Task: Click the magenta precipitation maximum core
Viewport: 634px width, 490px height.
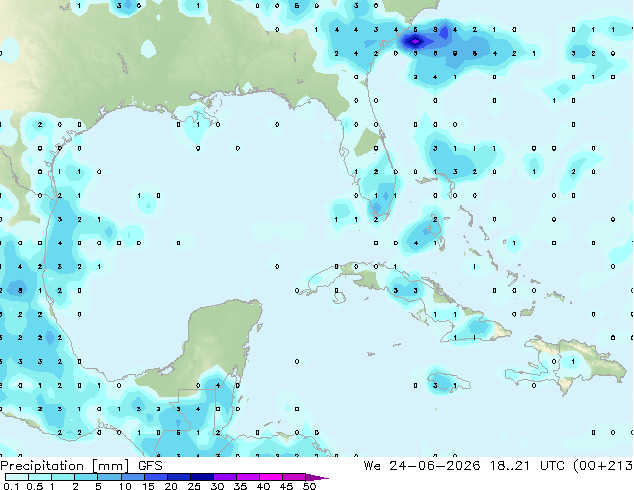Action: pos(415,41)
